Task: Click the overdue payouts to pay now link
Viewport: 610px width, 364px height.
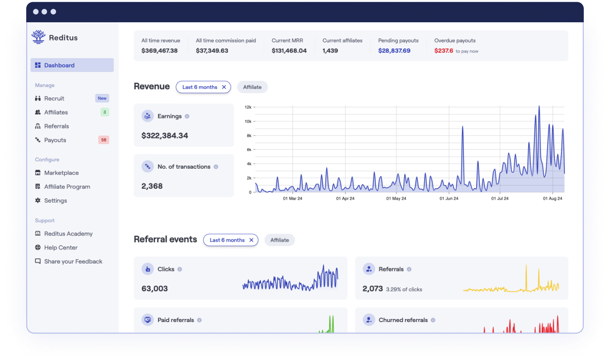Action: [x=467, y=51]
